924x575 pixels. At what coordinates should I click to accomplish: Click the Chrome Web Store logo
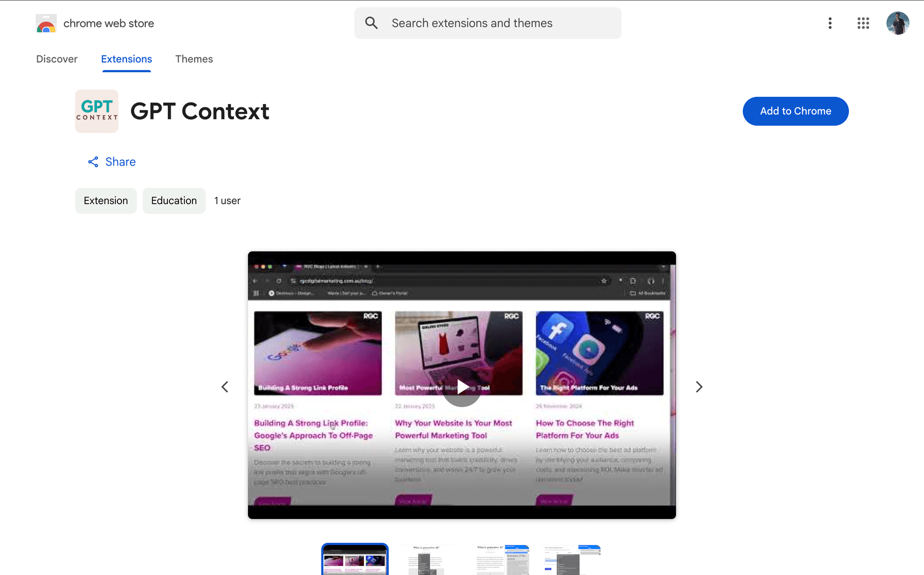coord(46,23)
